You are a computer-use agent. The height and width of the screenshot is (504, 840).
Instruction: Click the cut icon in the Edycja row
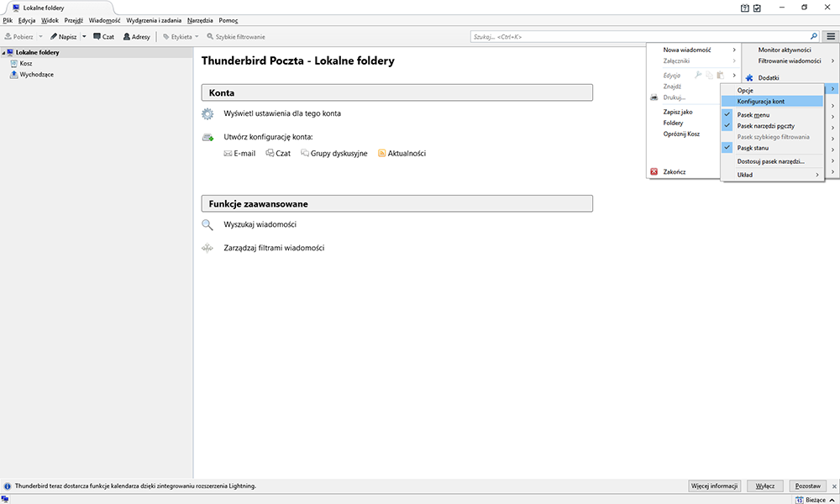[x=698, y=75]
